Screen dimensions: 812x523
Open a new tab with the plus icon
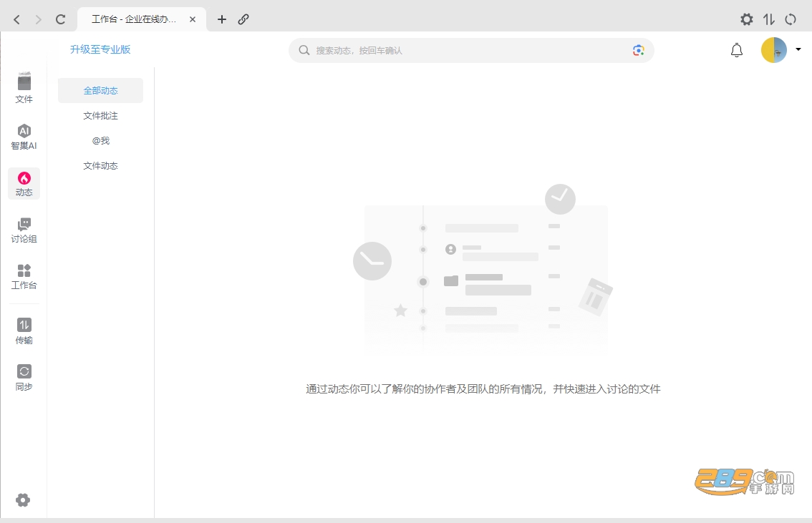point(222,19)
